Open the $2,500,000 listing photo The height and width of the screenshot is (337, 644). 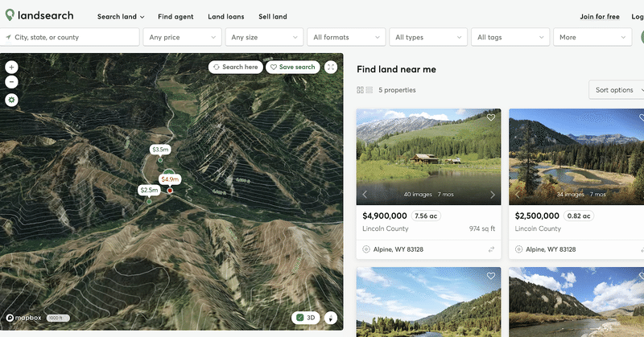tap(576, 156)
